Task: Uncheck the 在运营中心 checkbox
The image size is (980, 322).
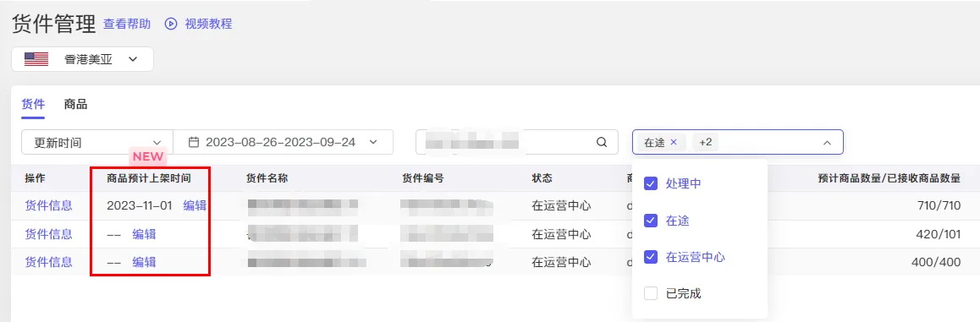Action: [651, 256]
